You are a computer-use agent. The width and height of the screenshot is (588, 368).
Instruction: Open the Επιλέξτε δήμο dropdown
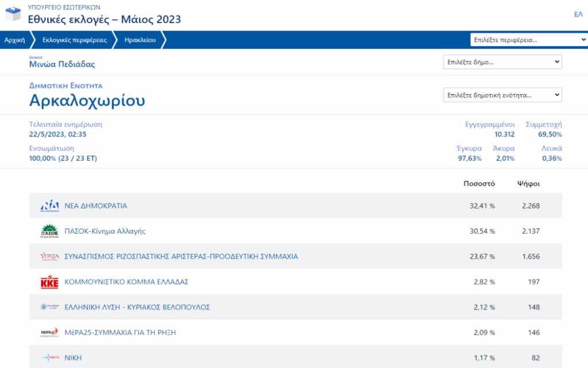502,62
